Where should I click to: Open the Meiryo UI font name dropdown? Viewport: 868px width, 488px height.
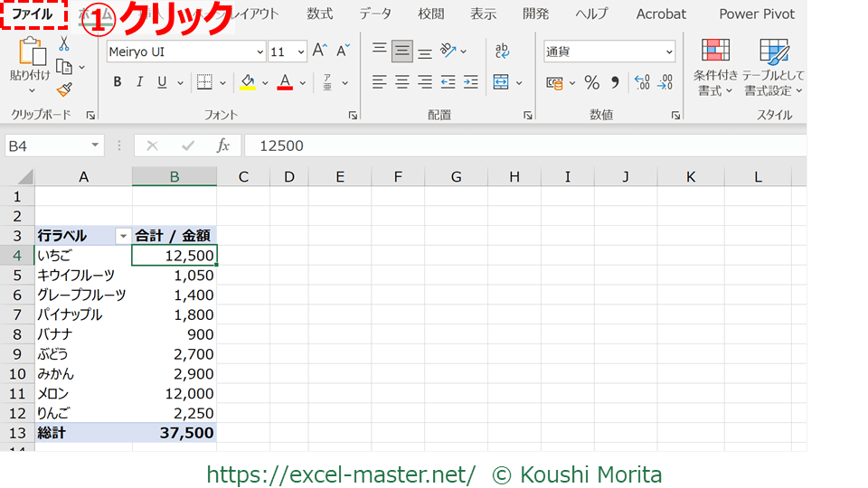click(x=259, y=52)
